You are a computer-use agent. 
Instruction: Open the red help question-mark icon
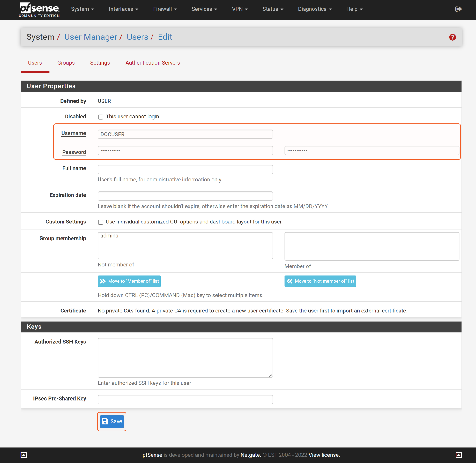tap(452, 37)
